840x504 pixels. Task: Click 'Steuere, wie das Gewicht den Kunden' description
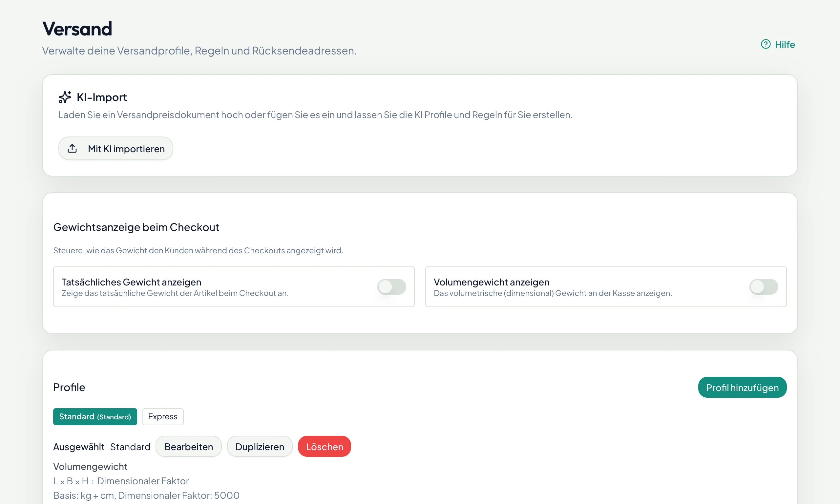point(198,250)
